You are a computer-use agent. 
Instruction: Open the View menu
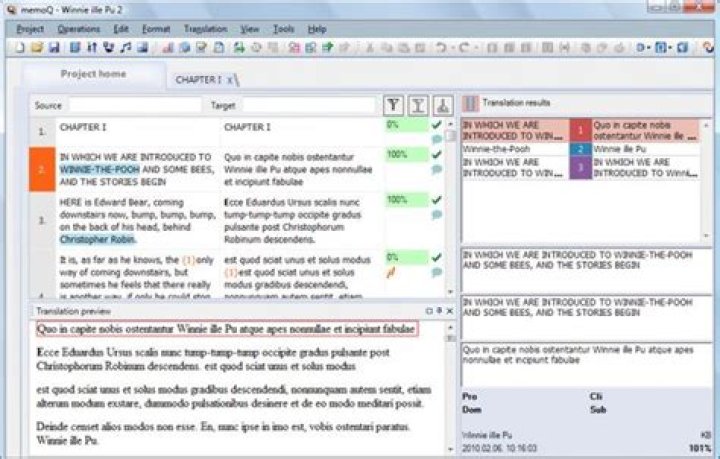pos(250,29)
